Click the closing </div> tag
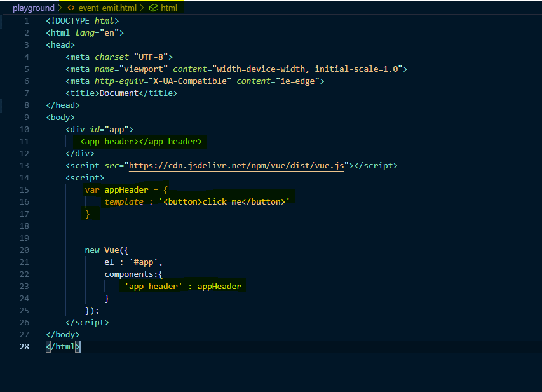This screenshot has width=542, height=392. [x=80, y=154]
